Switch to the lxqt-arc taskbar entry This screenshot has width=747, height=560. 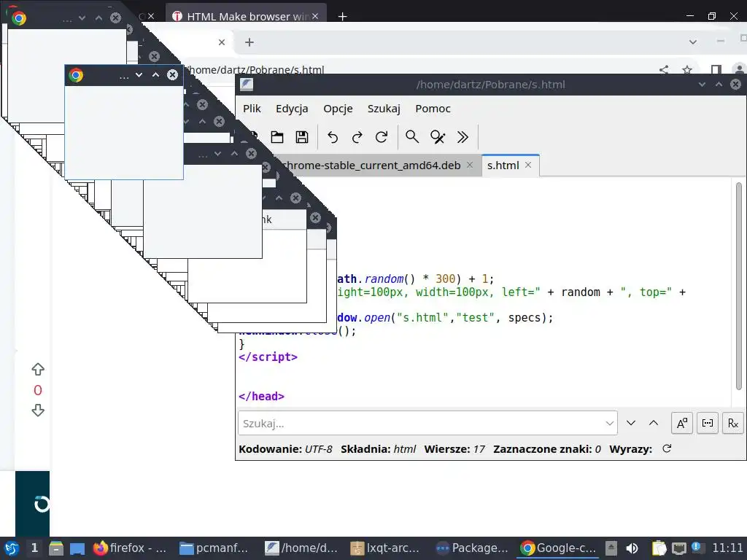[x=385, y=548]
